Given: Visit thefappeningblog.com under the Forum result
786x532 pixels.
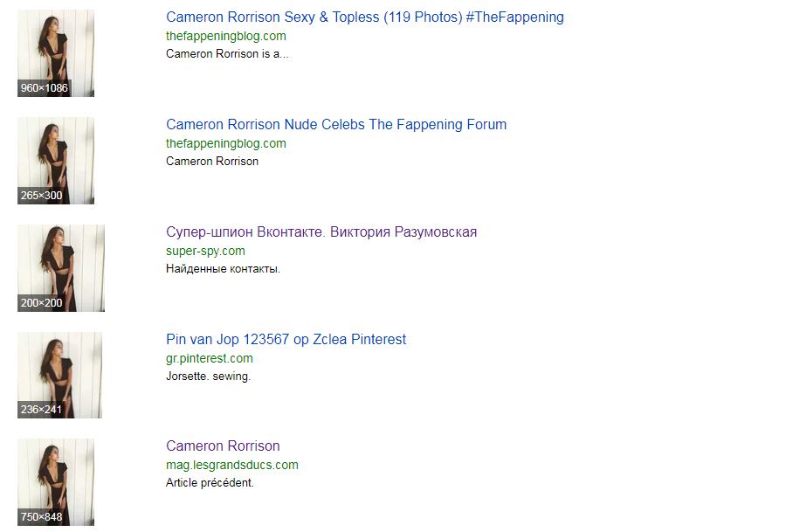Looking at the screenshot, I should pyautogui.click(x=225, y=144).
